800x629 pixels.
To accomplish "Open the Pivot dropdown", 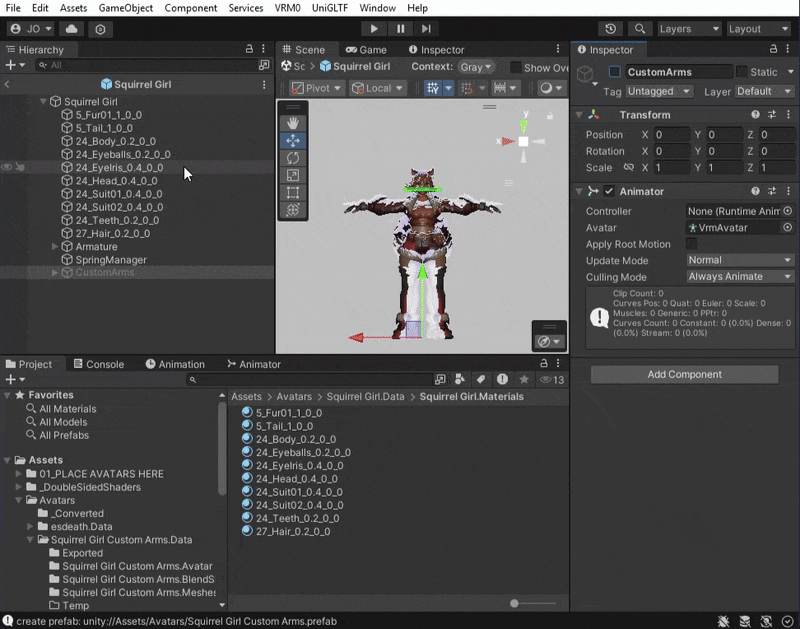I will click(x=316, y=88).
